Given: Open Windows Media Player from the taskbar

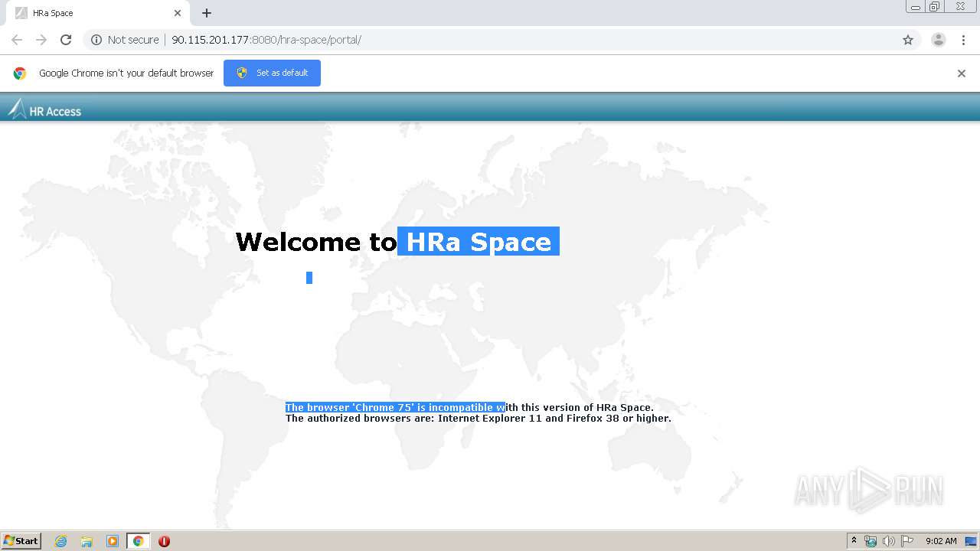Looking at the screenshot, I should click(112, 541).
